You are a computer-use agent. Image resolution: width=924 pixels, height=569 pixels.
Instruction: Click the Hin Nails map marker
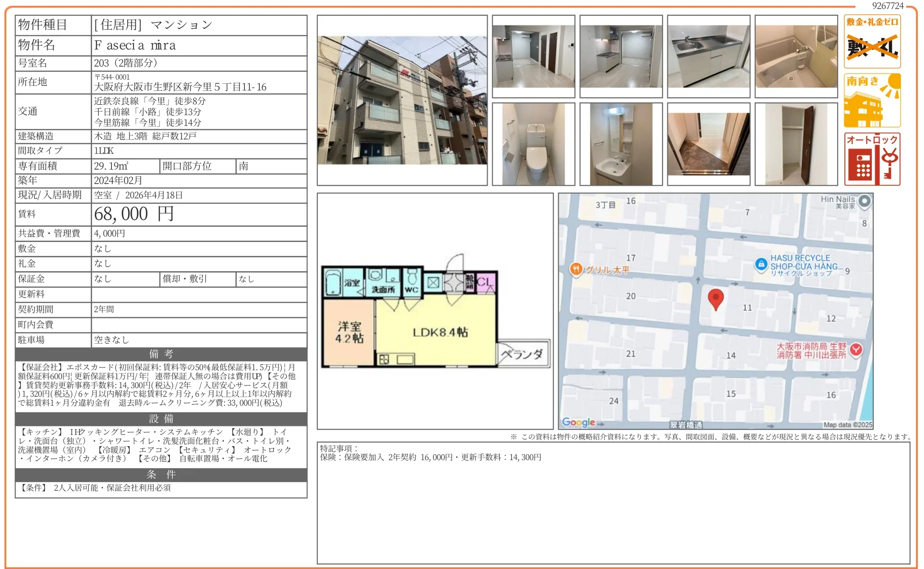coord(864,202)
